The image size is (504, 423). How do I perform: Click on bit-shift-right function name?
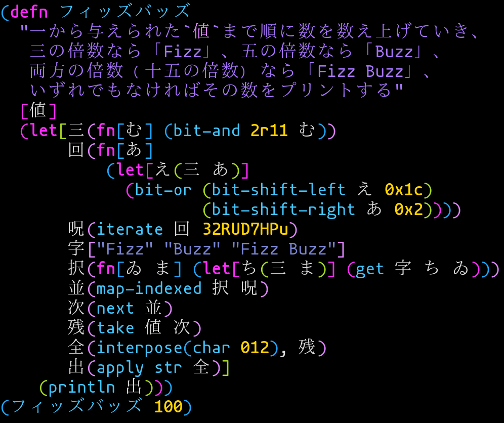[283, 209]
